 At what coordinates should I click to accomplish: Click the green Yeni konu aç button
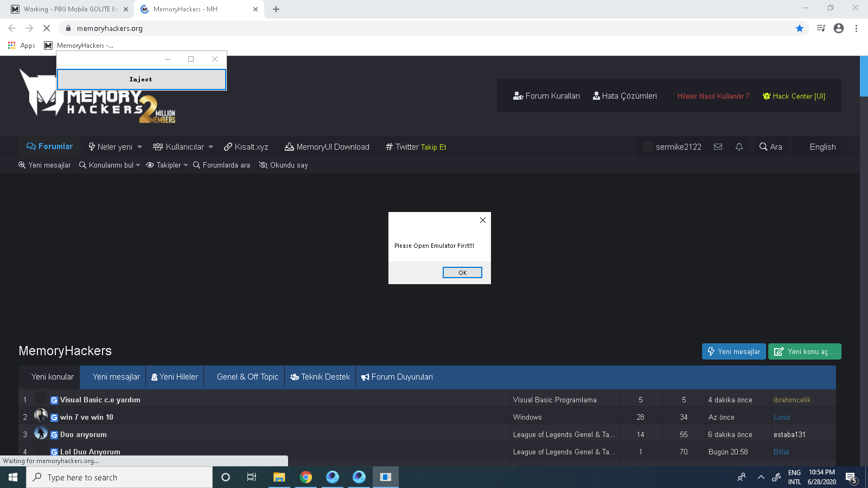pos(805,351)
